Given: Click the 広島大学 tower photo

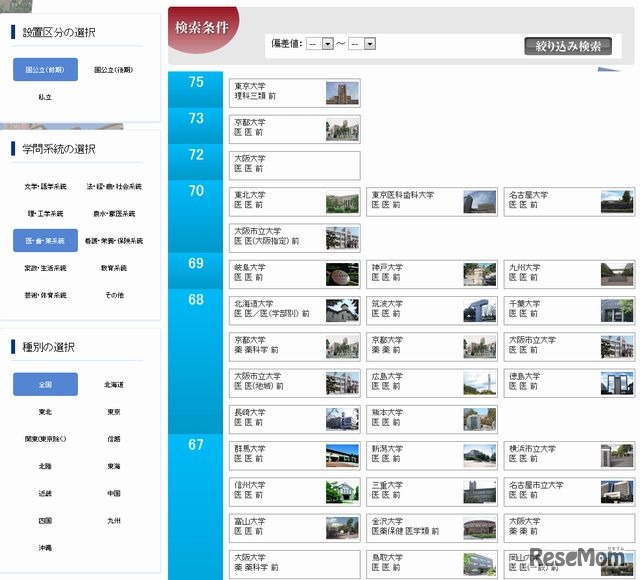Looking at the screenshot, I should tap(479, 383).
